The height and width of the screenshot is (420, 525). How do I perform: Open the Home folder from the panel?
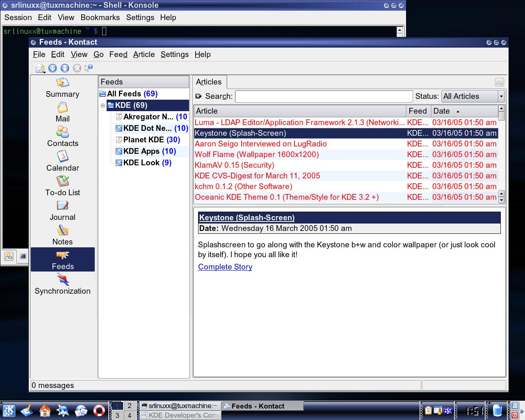coord(45,410)
